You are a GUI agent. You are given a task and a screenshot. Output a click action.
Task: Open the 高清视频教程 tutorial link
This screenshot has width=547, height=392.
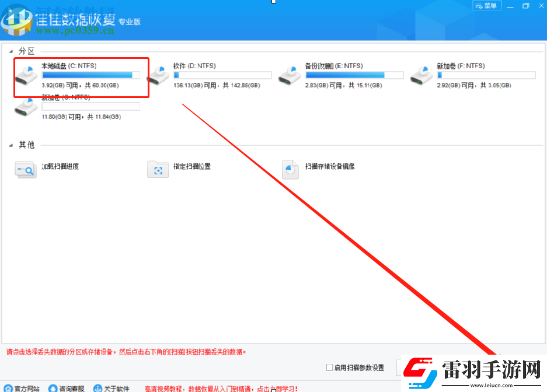click(x=221, y=388)
